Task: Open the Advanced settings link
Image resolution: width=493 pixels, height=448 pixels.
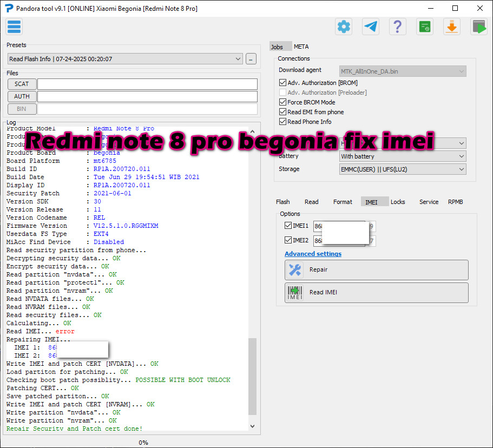Action: (313, 254)
